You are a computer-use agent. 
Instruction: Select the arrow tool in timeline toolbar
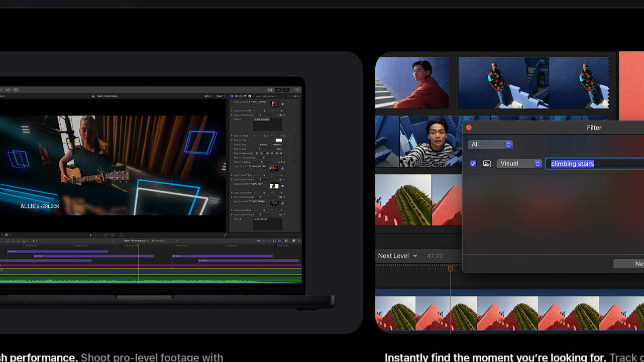click(34, 241)
